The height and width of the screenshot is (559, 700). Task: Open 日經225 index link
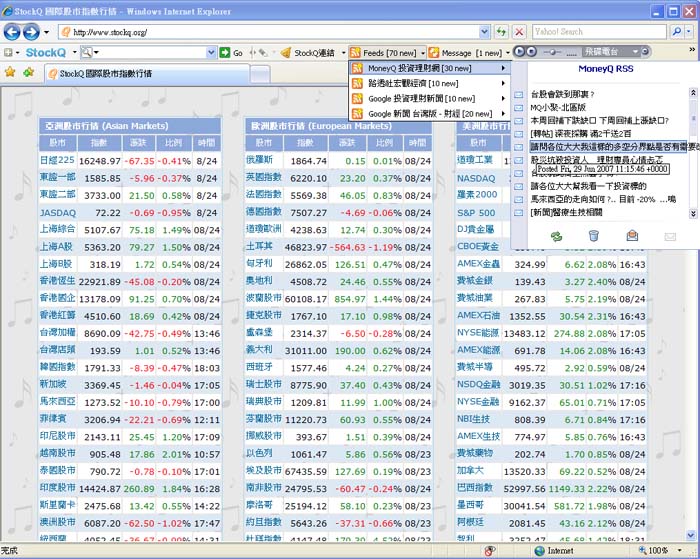coord(57,160)
